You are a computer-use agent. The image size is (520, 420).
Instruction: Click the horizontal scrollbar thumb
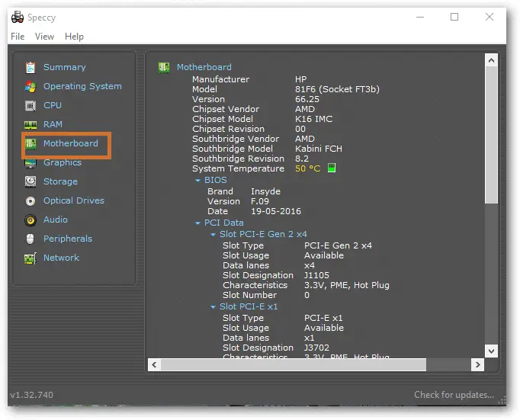click(294, 365)
